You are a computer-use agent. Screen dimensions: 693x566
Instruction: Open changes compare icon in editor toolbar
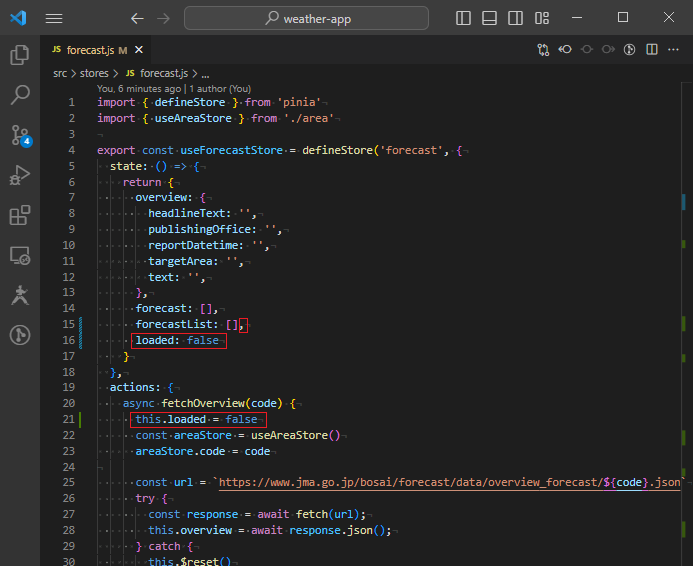pyautogui.click(x=543, y=49)
